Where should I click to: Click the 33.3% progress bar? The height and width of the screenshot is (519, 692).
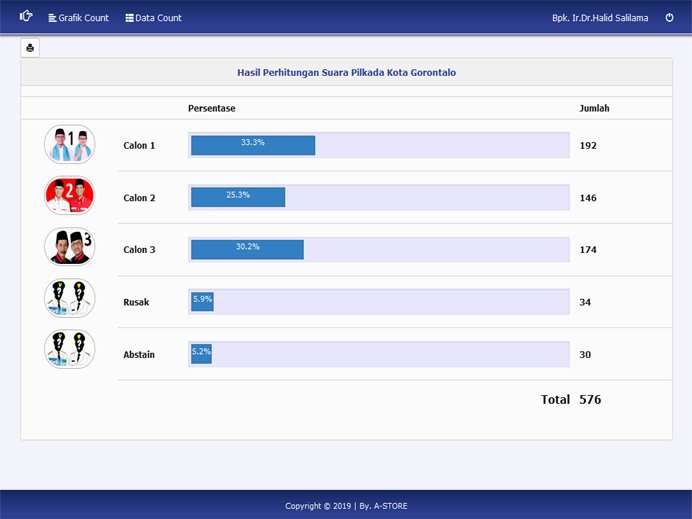(x=253, y=145)
